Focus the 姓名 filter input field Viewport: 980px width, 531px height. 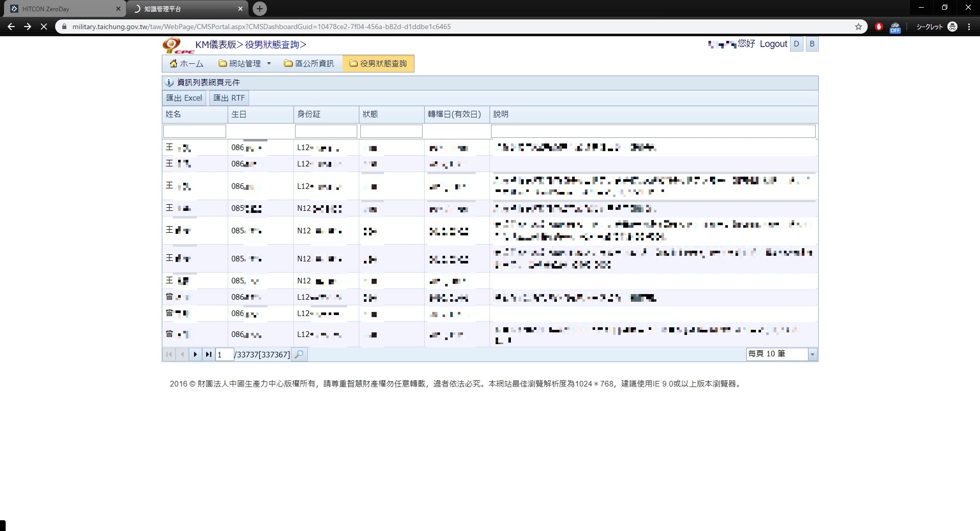click(x=194, y=131)
